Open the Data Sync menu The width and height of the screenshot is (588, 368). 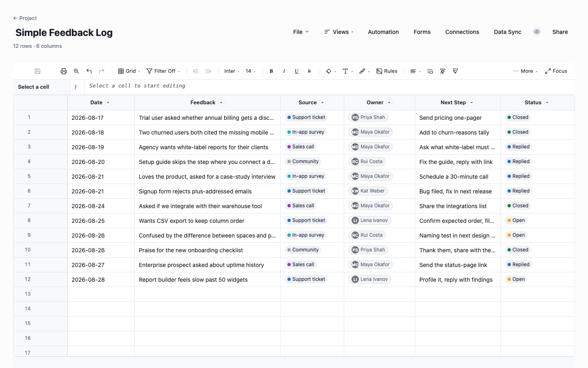coord(508,32)
